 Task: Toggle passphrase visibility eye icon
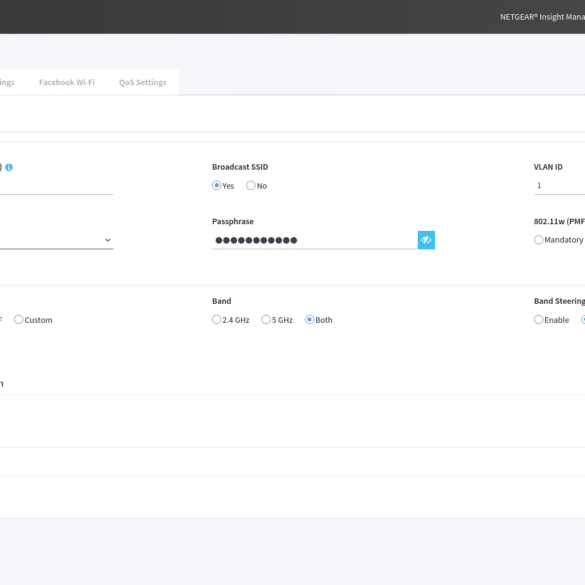(426, 240)
